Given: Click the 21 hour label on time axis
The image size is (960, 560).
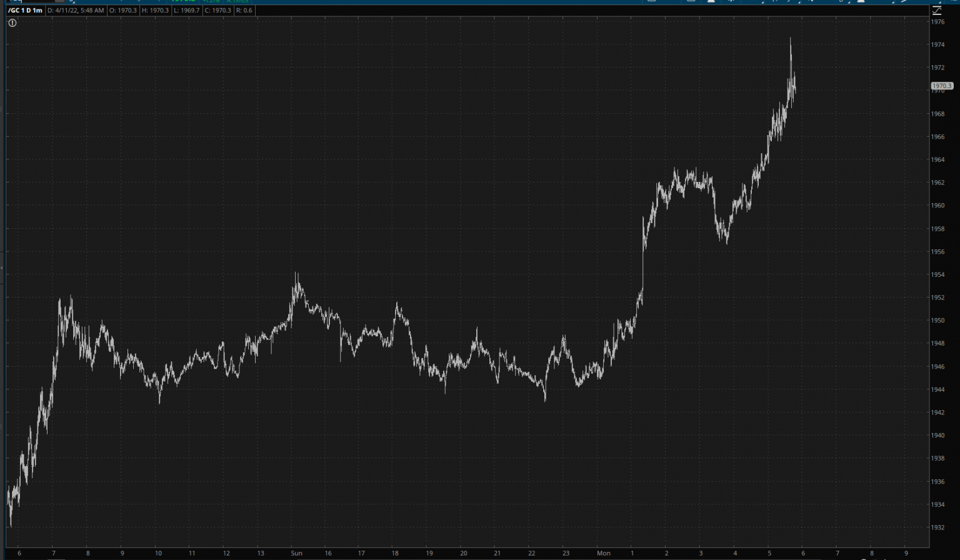Looking at the screenshot, I should tap(497, 553).
